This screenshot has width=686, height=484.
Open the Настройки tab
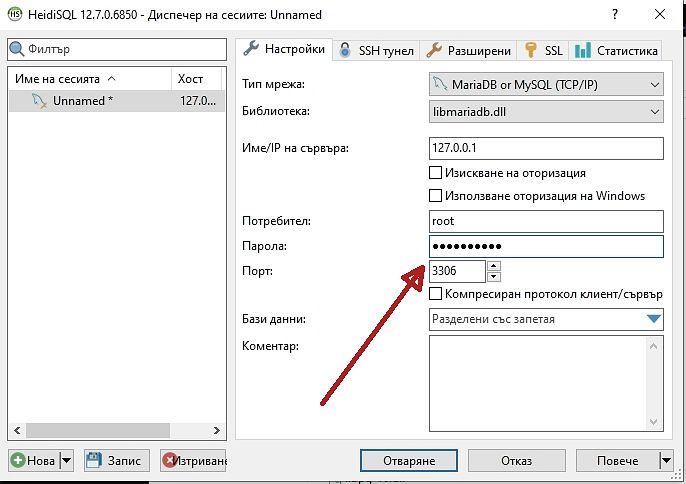pyautogui.click(x=284, y=49)
